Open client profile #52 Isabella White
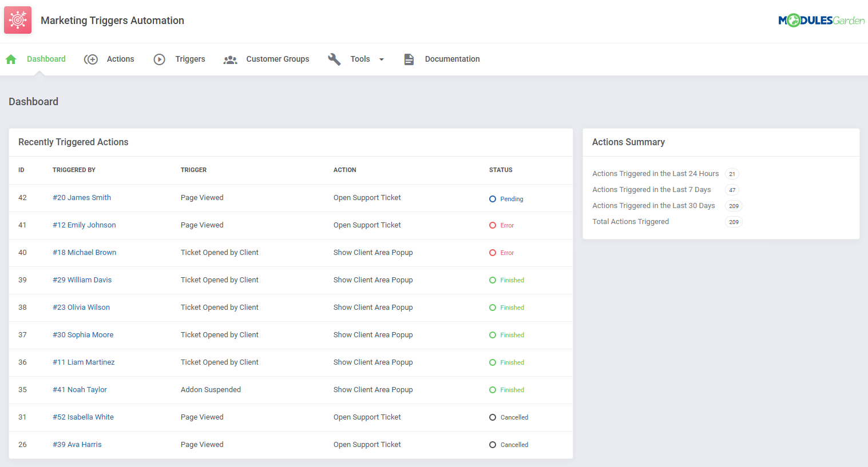 [83, 417]
